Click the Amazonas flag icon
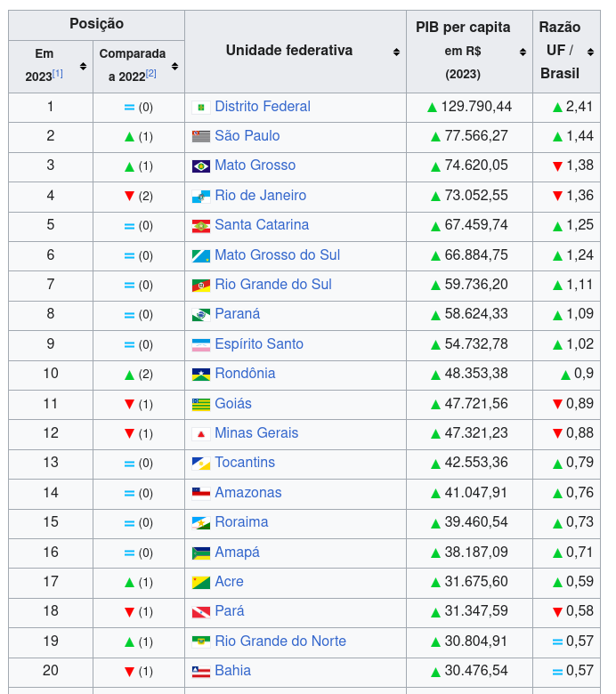Image resolution: width=616 pixels, height=694 pixels. (200, 494)
